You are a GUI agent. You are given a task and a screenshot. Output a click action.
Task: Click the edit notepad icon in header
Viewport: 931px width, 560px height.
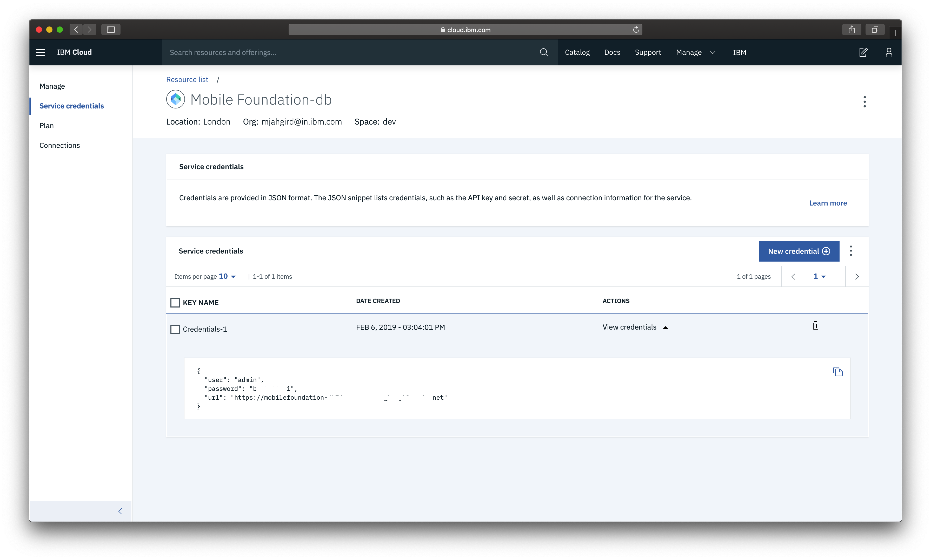(x=863, y=52)
